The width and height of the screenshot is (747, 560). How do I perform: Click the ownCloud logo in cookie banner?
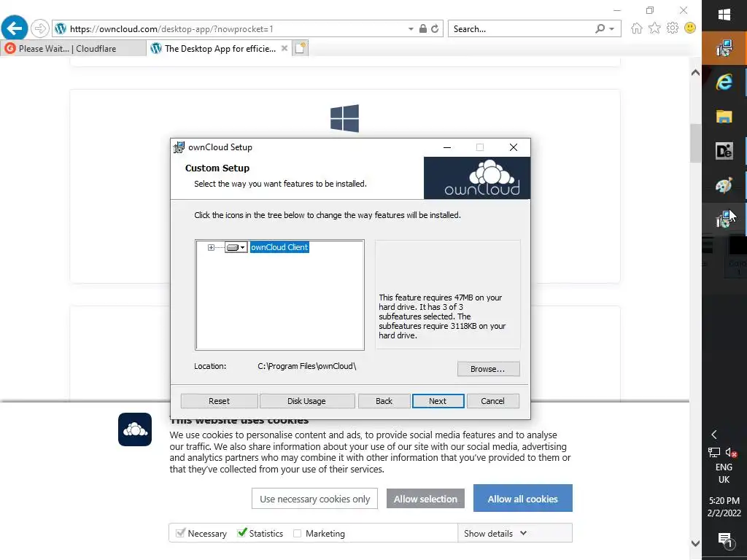tap(135, 429)
